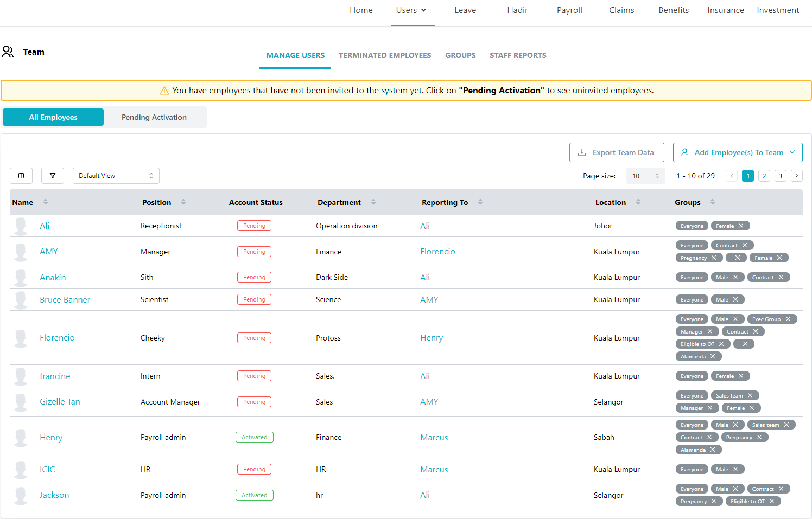Select Pending Activation toggle
Image resolution: width=812 pixels, height=519 pixels.
pos(154,117)
